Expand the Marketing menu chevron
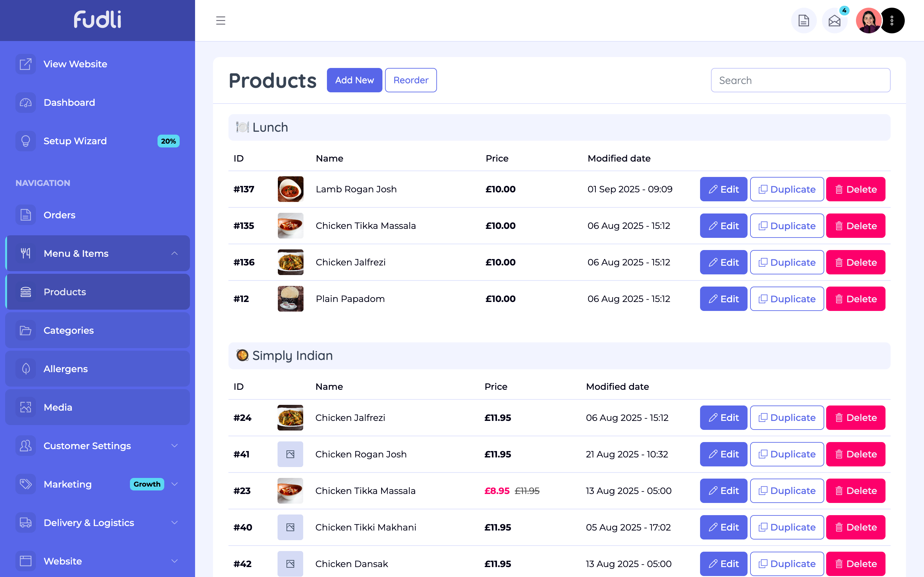The image size is (924, 577). [175, 484]
